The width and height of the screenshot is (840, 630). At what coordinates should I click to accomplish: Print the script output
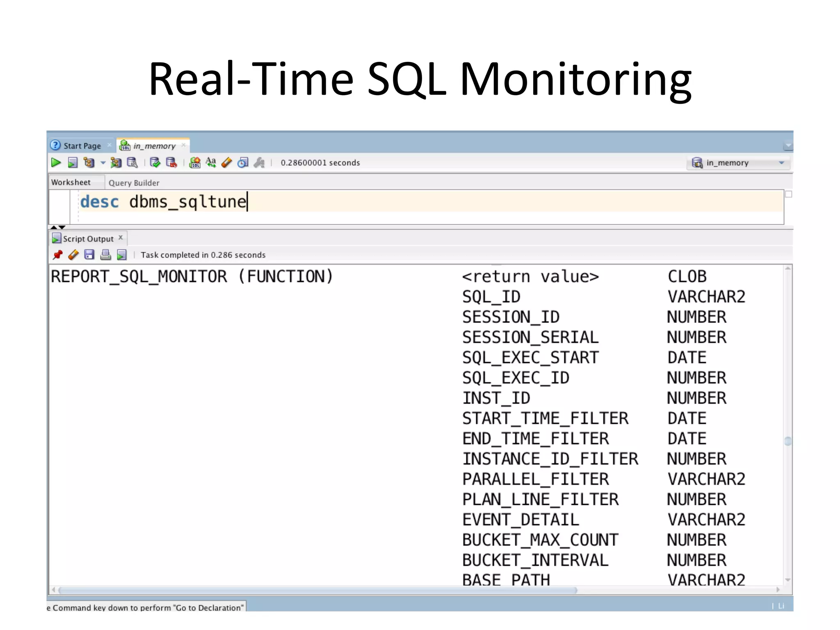coord(105,255)
